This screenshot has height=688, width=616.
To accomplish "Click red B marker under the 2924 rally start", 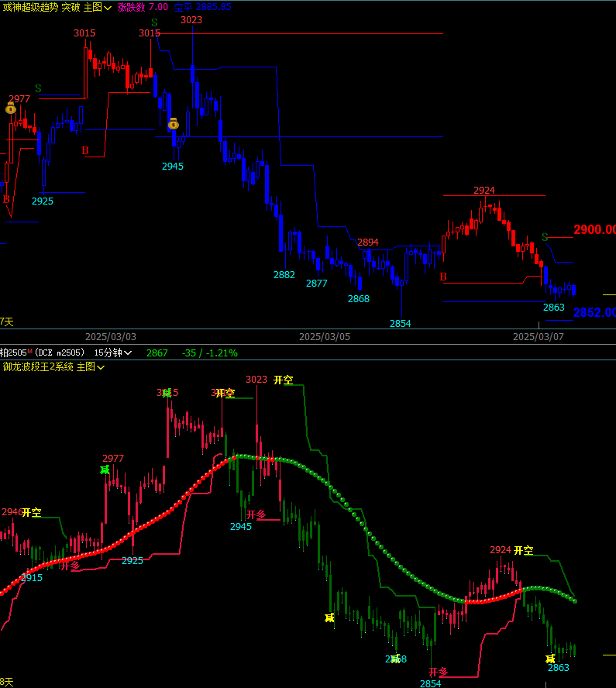I will tap(443, 277).
